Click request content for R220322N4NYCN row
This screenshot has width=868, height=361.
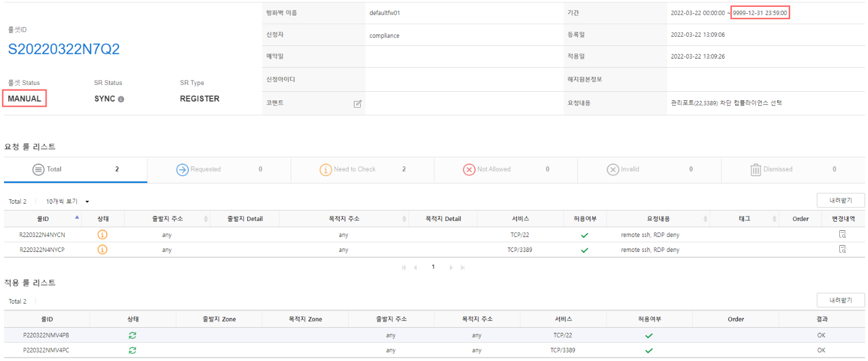coord(650,235)
